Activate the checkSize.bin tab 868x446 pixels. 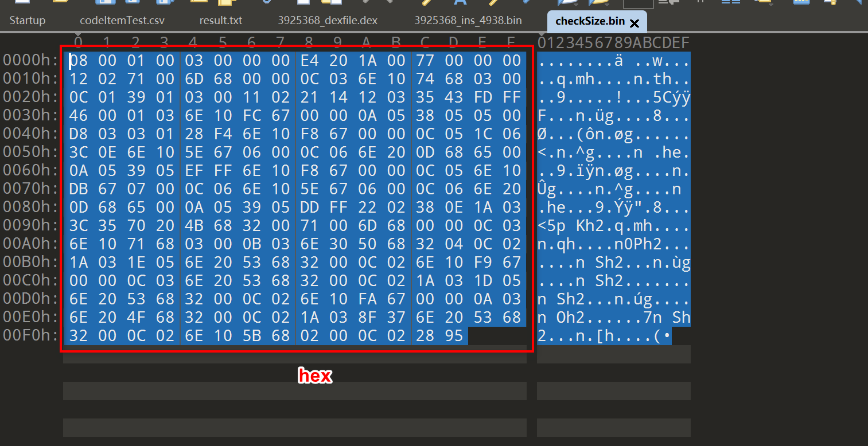pos(590,22)
